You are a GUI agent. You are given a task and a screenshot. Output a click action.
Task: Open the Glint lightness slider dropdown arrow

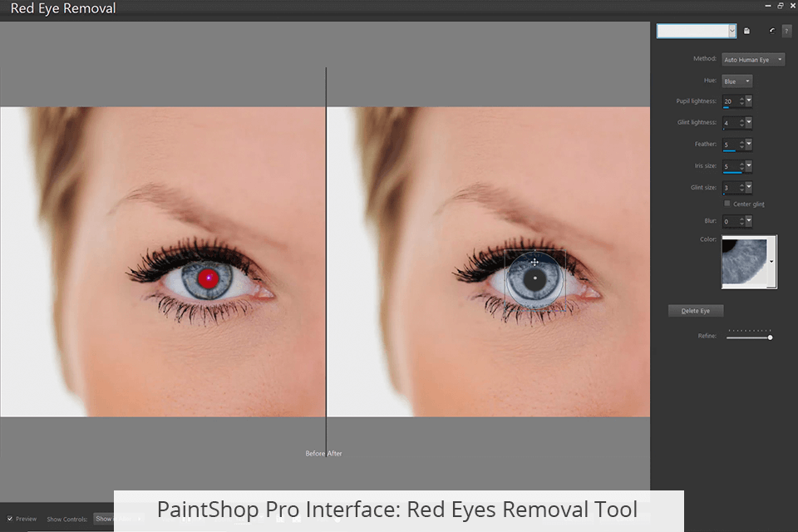tap(749, 123)
